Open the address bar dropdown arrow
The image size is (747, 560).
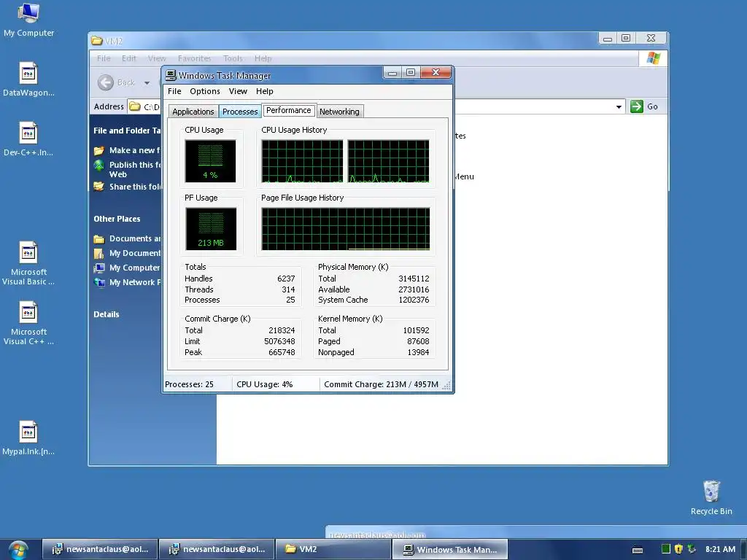point(619,106)
